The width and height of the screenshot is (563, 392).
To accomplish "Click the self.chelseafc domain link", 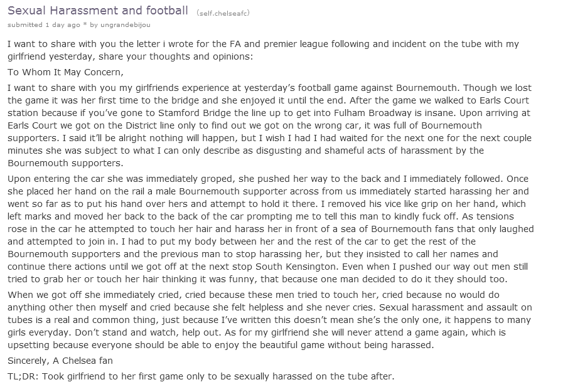I will click(x=223, y=13).
